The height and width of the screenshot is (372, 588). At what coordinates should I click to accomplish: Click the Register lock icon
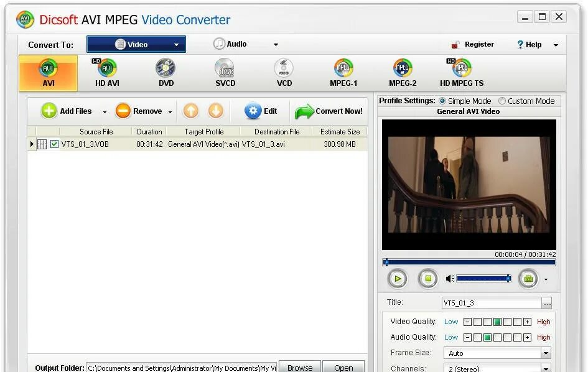point(455,45)
